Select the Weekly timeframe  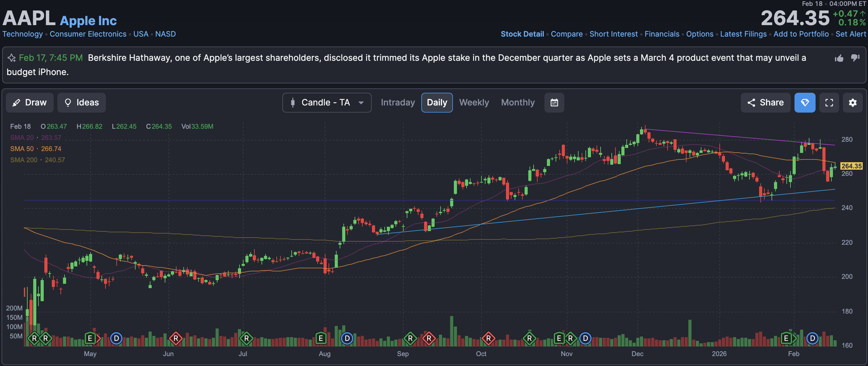[x=474, y=102]
